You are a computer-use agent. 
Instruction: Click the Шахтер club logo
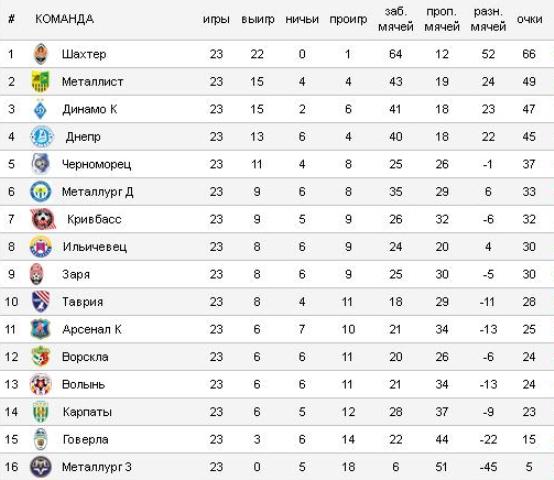41,54
